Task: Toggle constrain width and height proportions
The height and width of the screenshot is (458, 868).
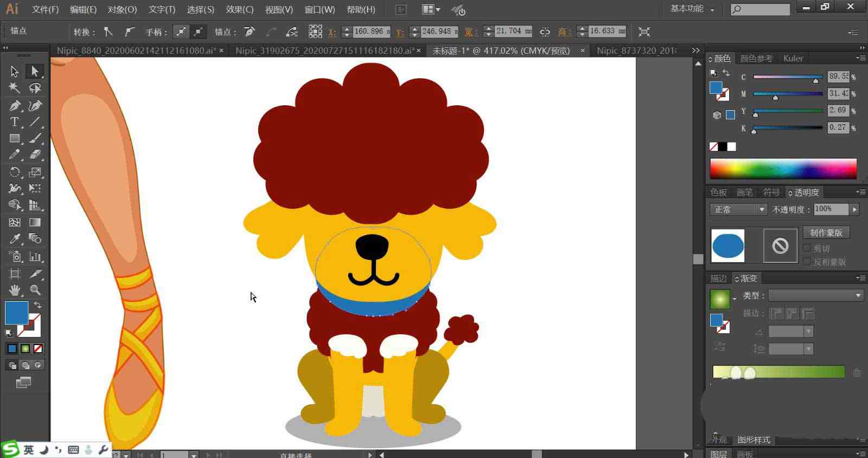Action: point(545,31)
